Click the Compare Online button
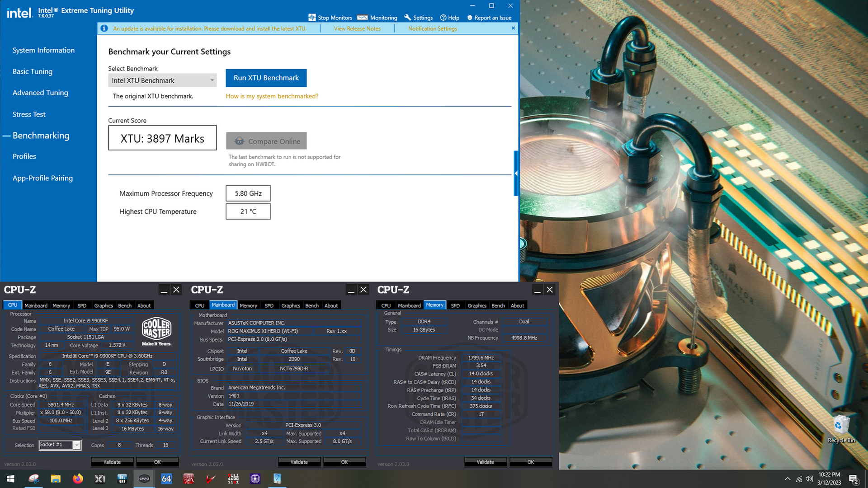The width and height of the screenshot is (868, 488). click(266, 141)
